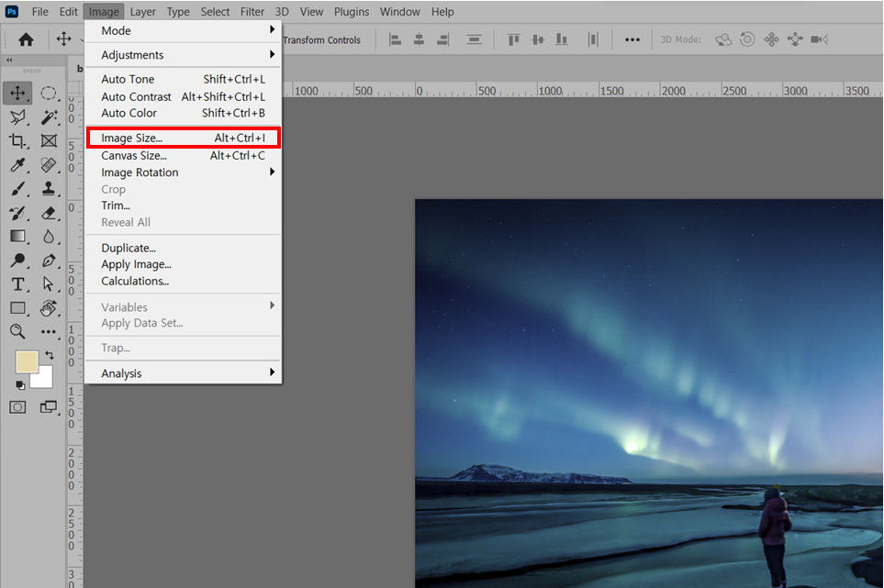Viewport: 884px width, 588px height.
Task: Click the 3D Slide camera icon
Action: pyautogui.click(x=795, y=39)
